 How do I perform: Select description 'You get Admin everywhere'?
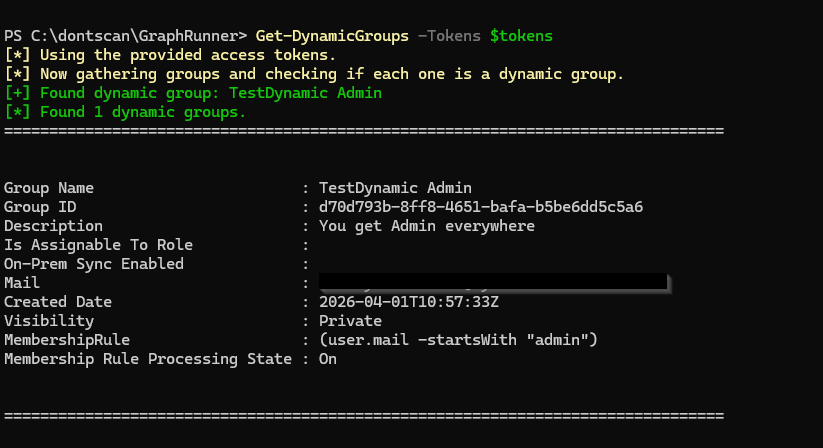point(427,226)
